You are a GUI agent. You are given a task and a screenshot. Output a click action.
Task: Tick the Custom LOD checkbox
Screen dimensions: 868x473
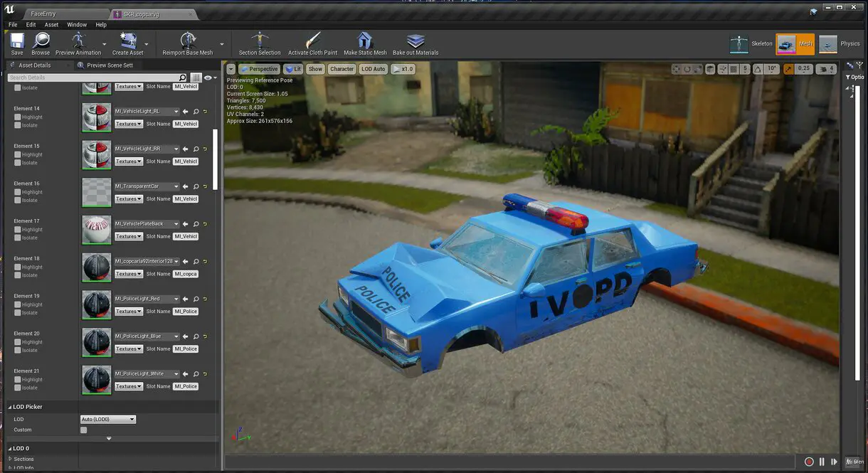83,430
